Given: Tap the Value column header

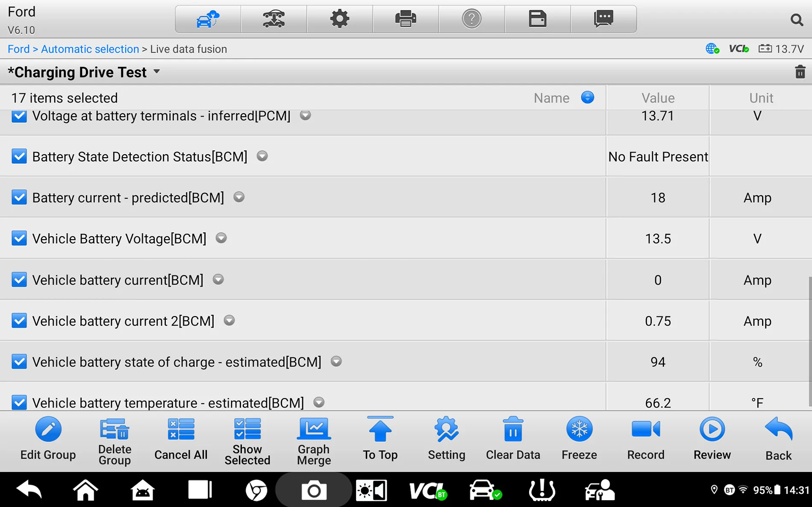Looking at the screenshot, I should tap(658, 98).
